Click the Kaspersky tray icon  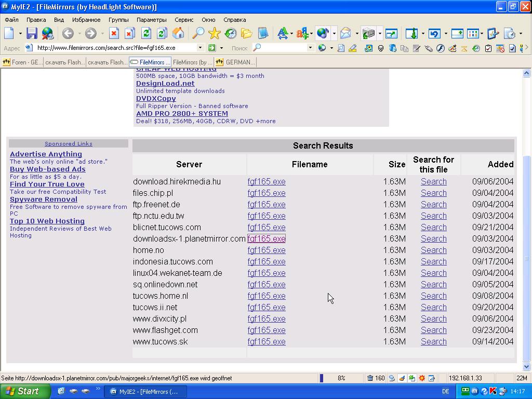tap(493, 391)
